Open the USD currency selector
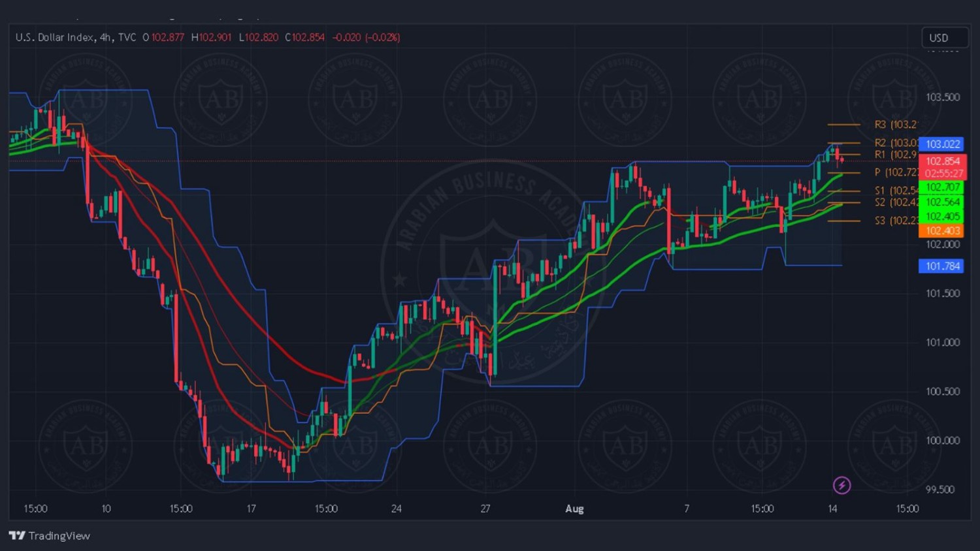The width and height of the screenshot is (980, 551). pyautogui.click(x=944, y=38)
